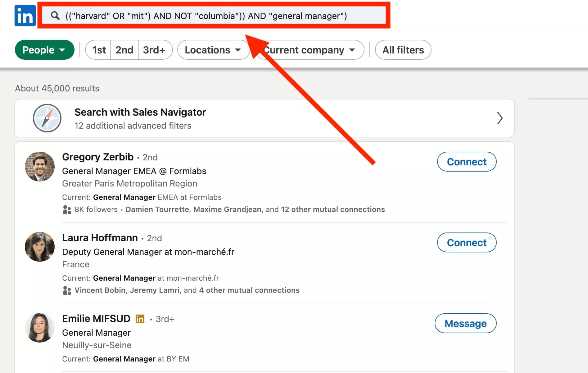Expand the Search with Sales Navigator chevron
The image size is (588, 373).
click(x=500, y=118)
